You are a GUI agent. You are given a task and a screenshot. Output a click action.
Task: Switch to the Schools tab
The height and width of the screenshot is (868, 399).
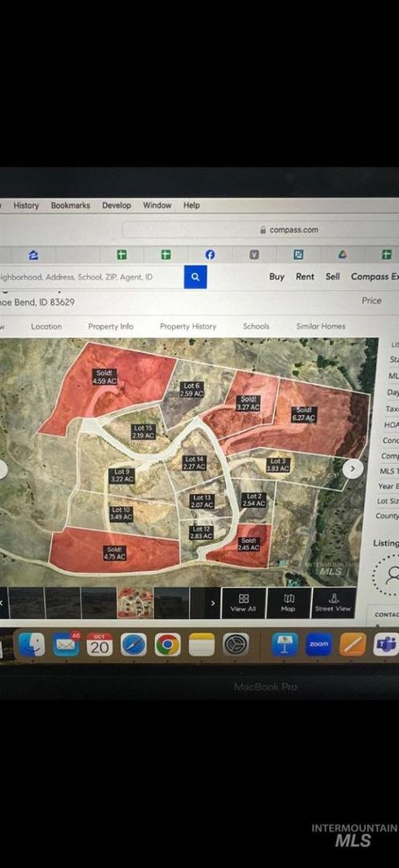[x=256, y=326]
